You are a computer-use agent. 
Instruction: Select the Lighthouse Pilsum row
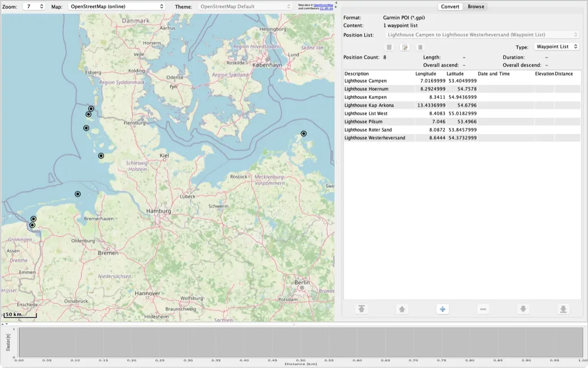463,122
